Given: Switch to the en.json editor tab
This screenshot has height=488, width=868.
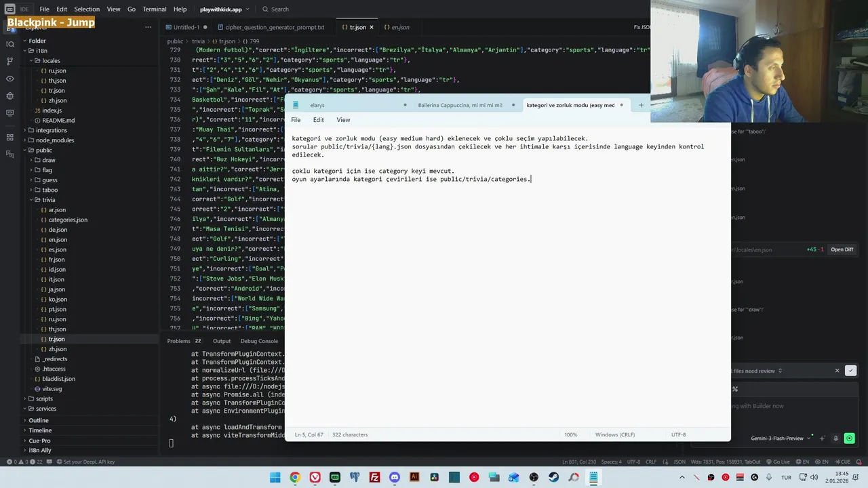Looking at the screenshot, I should coord(400,27).
